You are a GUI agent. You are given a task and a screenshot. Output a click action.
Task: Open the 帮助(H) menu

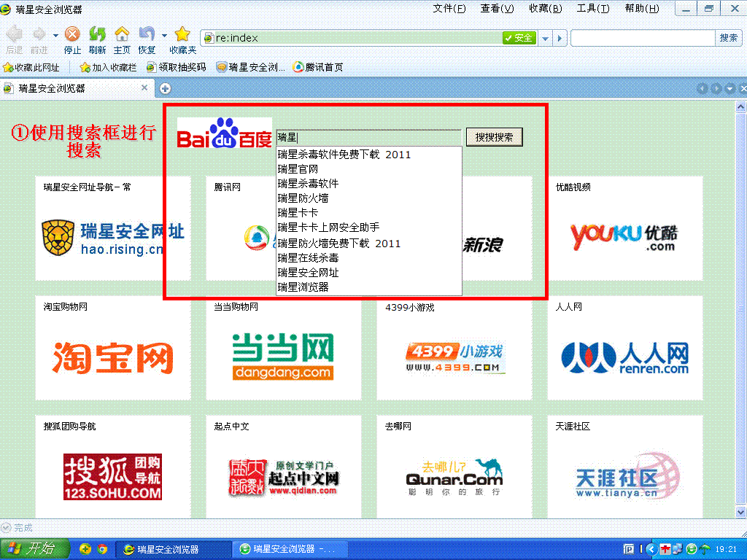pos(642,9)
